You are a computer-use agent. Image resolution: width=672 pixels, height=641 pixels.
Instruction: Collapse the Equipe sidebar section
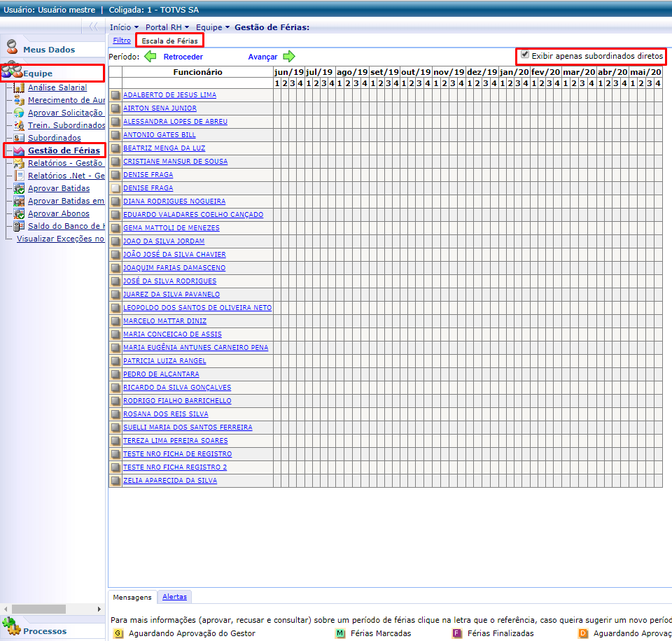click(38, 73)
